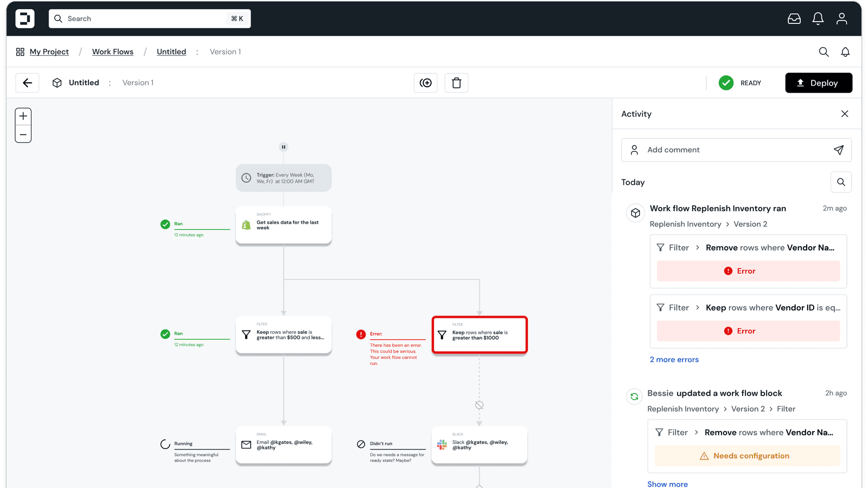Open the notifications bell
The width and height of the screenshot is (868, 488).
(x=818, y=18)
